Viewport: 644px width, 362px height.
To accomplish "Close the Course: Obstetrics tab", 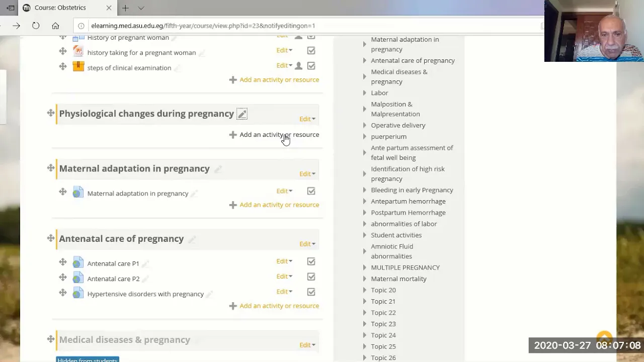I will tap(109, 8).
